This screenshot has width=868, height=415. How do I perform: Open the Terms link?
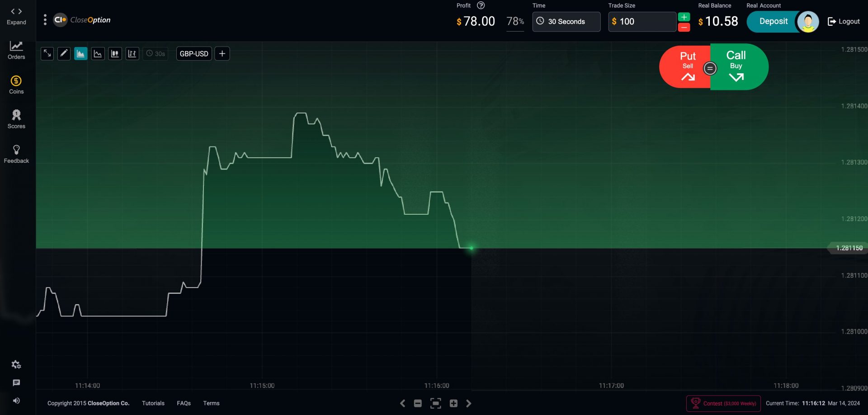(x=211, y=403)
